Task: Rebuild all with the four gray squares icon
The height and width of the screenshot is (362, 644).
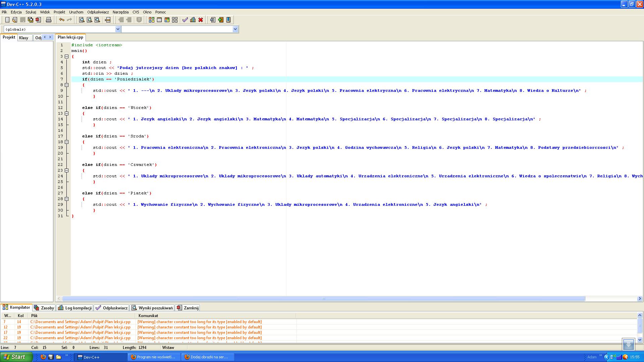Action: point(175,20)
